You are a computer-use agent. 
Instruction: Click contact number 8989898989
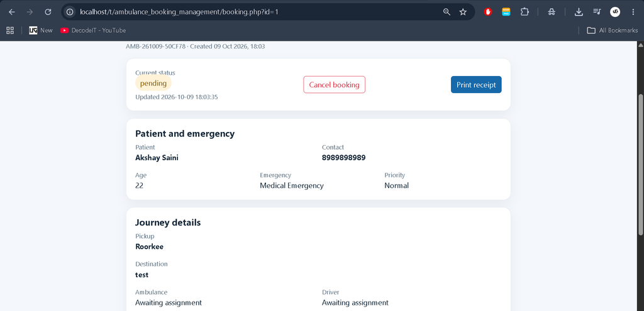point(344,158)
